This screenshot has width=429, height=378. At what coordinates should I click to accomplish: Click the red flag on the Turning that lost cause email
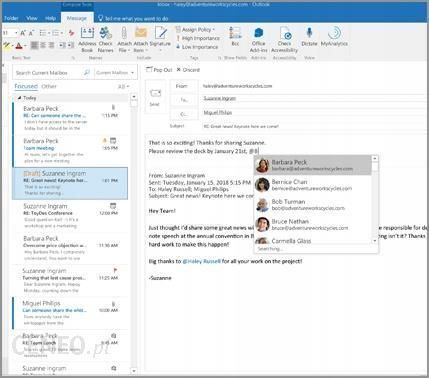[x=115, y=270]
